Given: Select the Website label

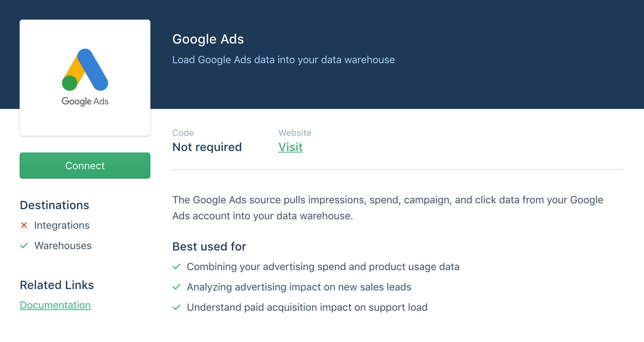Looking at the screenshot, I should [295, 133].
